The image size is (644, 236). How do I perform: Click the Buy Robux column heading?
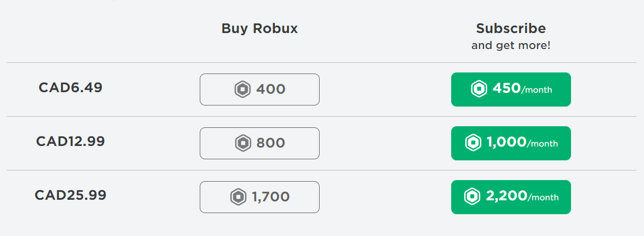coord(259,29)
